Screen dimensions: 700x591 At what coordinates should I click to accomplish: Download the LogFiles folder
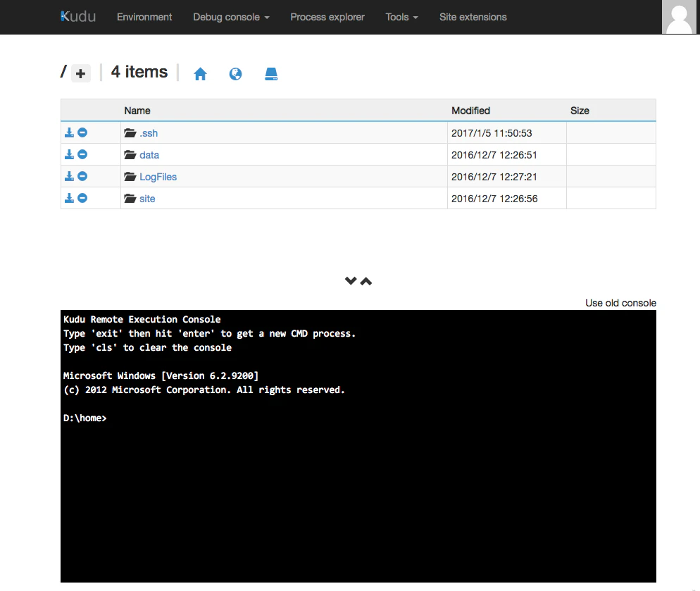[69, 176]
